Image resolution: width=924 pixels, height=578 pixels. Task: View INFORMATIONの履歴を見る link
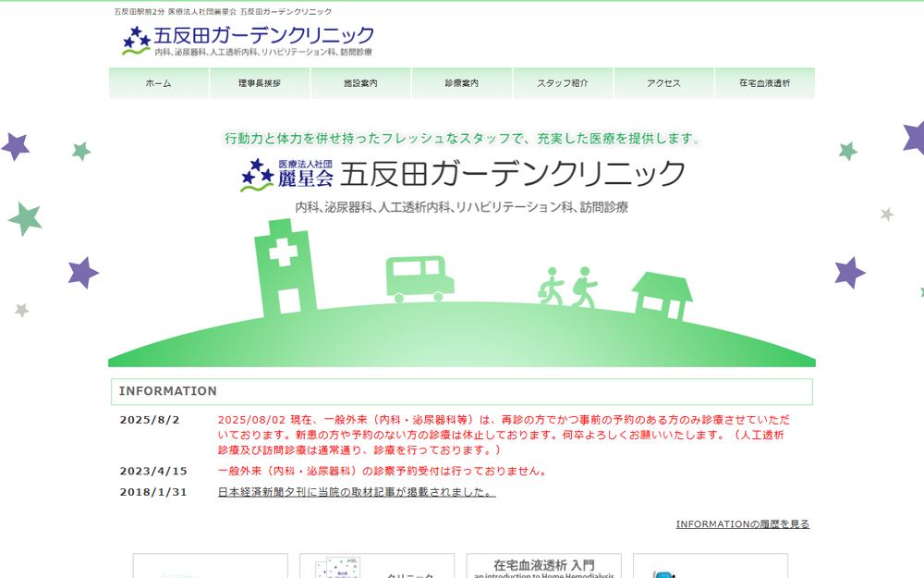(743, 523)
